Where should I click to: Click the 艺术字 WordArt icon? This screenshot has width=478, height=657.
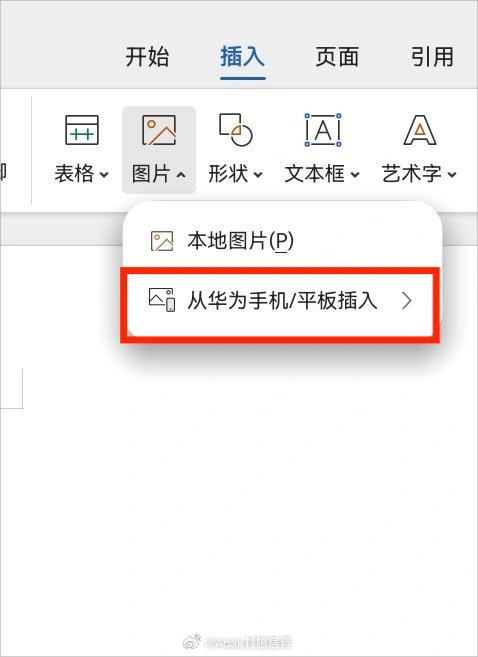[x=420, y=130]
